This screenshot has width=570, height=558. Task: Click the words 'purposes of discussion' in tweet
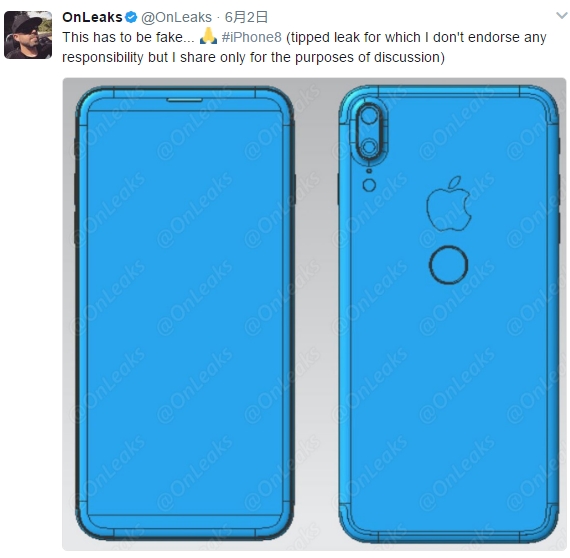click(x=368, y=57)
